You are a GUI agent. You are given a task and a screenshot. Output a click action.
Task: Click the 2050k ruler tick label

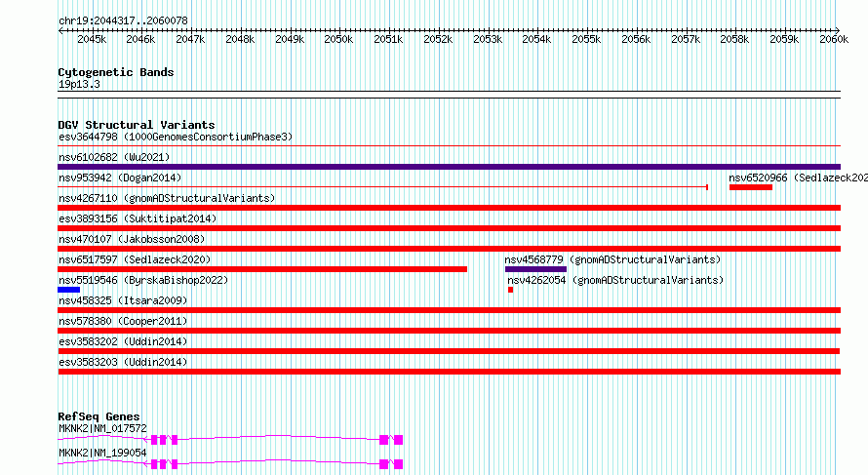tap(338, 39)
